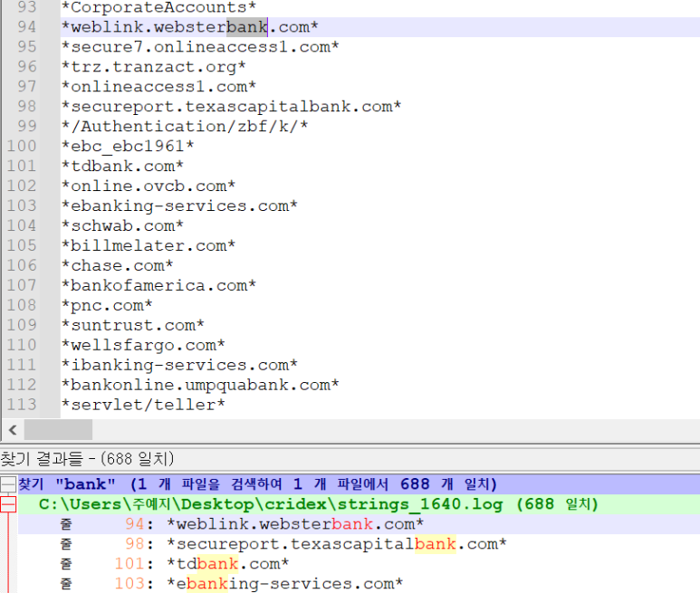Click line *billmelater.com*
This screenshot has height=593, width=700.
149,245
